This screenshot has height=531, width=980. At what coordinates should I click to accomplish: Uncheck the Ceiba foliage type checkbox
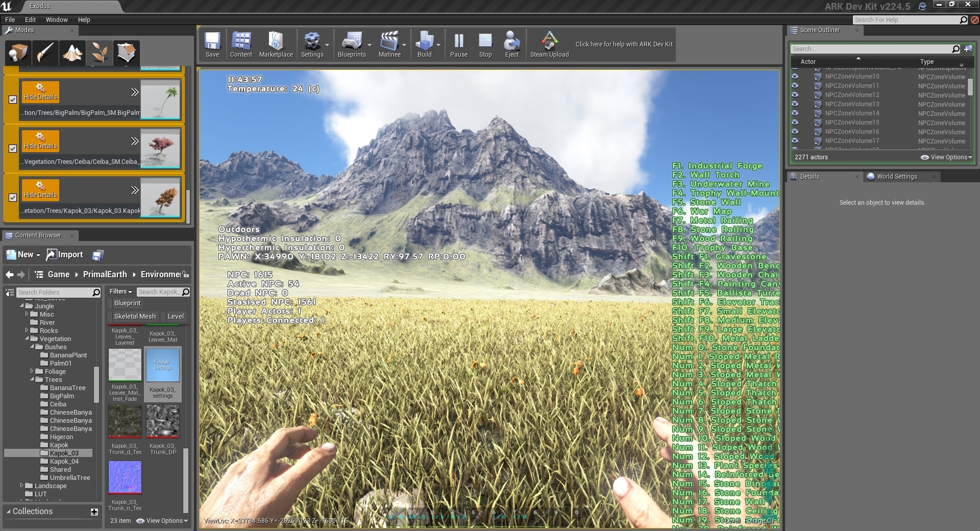(x=13, y=149)
